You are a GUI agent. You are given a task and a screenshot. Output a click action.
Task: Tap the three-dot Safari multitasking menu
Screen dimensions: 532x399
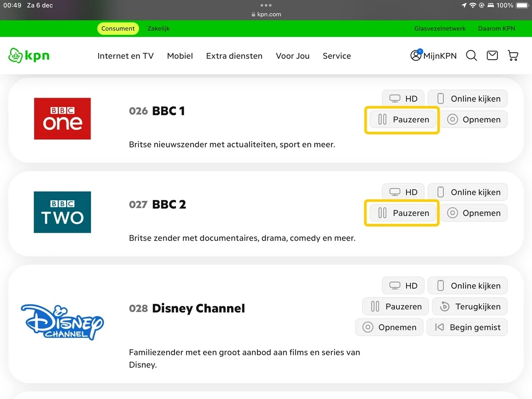[x=266, y=5]
